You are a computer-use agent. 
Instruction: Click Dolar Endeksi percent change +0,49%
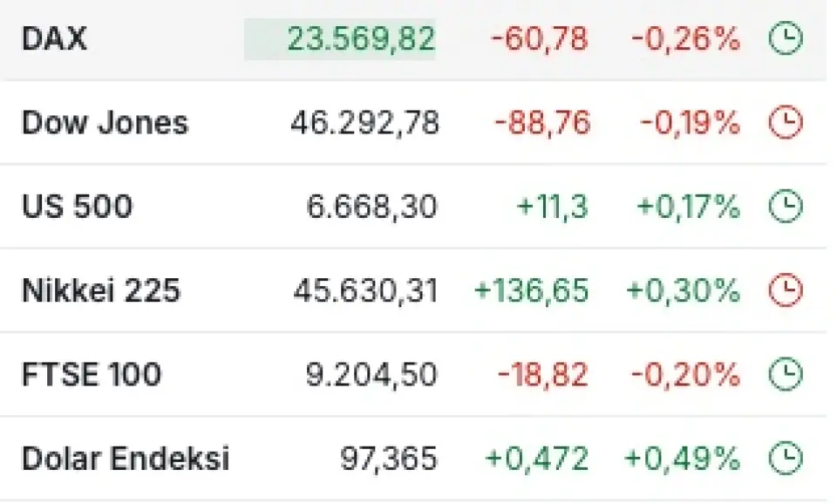tap(683, 458)
